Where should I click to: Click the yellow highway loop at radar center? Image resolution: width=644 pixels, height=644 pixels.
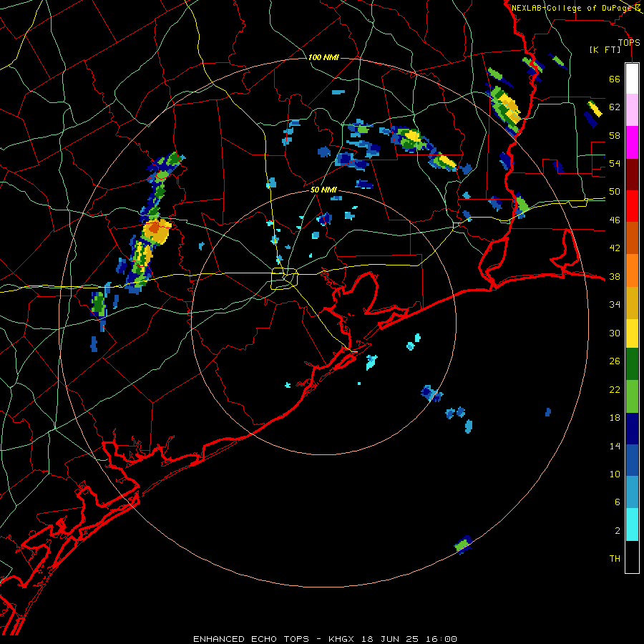coord(284,279)
